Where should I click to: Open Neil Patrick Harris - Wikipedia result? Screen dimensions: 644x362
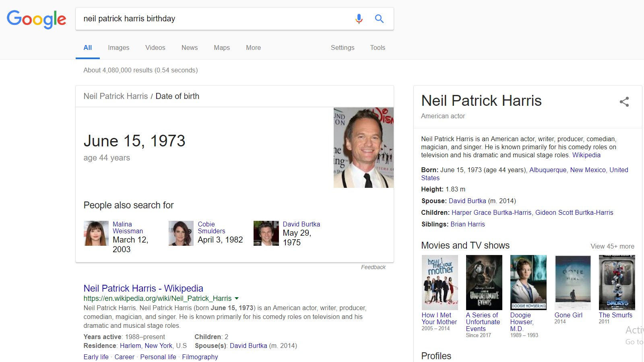pos(143,288)
